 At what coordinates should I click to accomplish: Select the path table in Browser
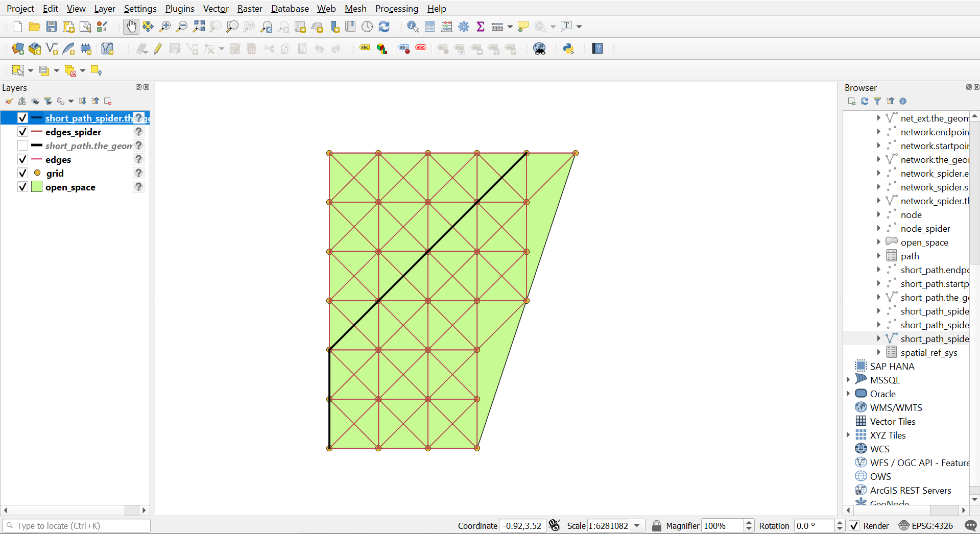click(x=910, y=256)
